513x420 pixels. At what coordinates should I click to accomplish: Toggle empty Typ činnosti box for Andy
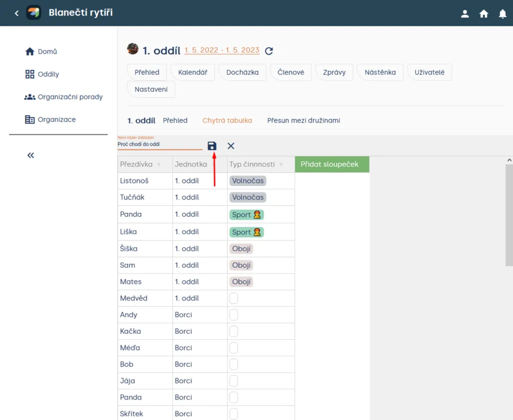233,315
